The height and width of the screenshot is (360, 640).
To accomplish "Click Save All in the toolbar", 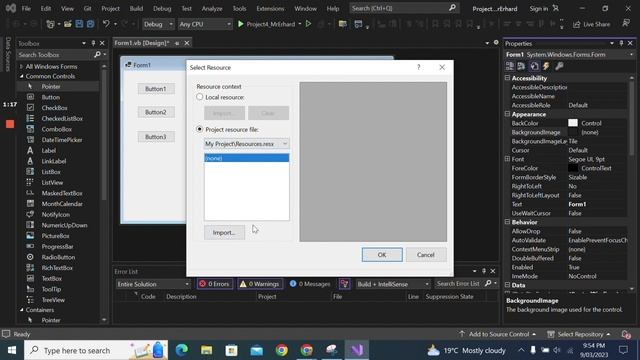I will click(x=90, y=24).
